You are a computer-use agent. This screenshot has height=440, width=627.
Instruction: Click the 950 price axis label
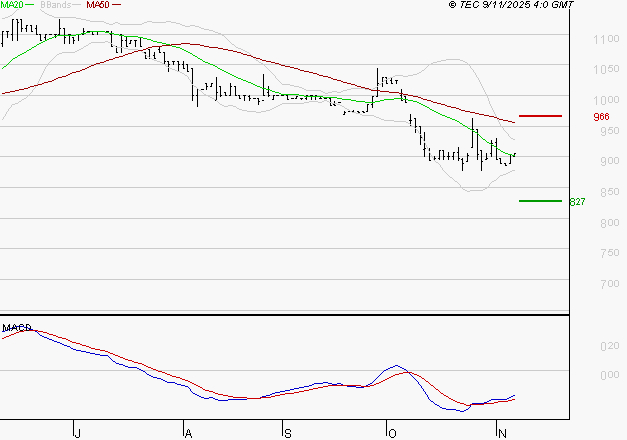click(610, 131)
